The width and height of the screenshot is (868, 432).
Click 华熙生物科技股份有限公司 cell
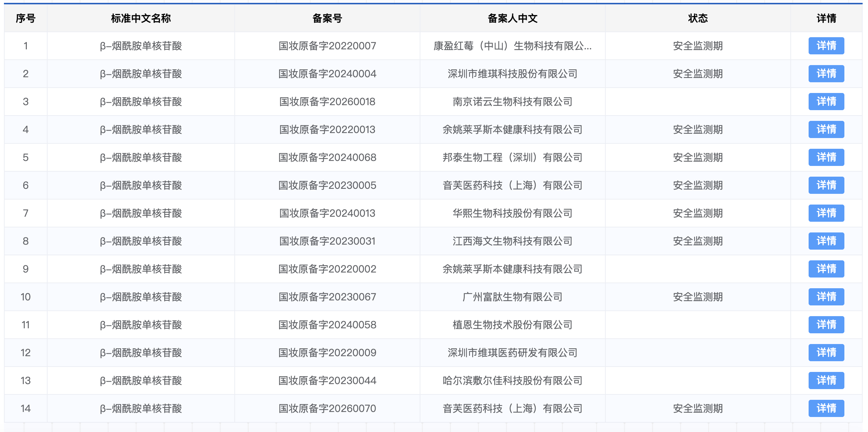click(x=513, y=213)
